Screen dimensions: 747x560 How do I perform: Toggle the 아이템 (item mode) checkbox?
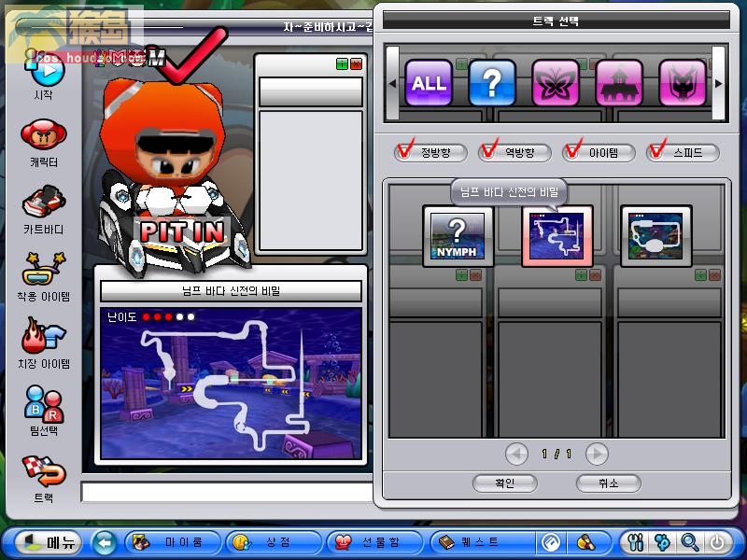572,149
